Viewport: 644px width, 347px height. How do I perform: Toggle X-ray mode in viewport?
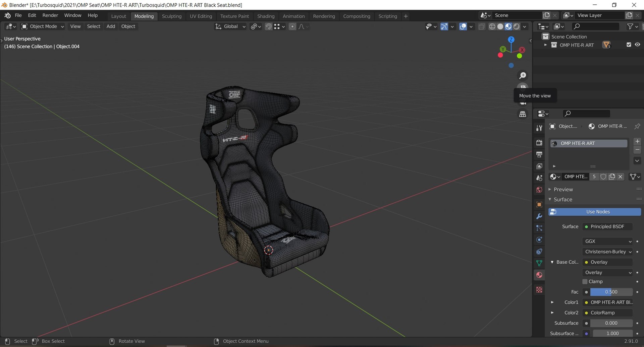[x=482, y=26]
